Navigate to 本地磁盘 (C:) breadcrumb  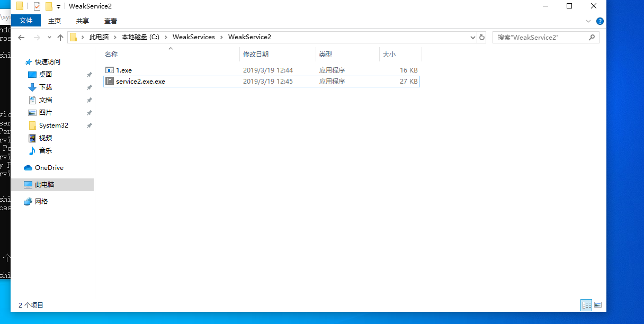coord(140,37)
